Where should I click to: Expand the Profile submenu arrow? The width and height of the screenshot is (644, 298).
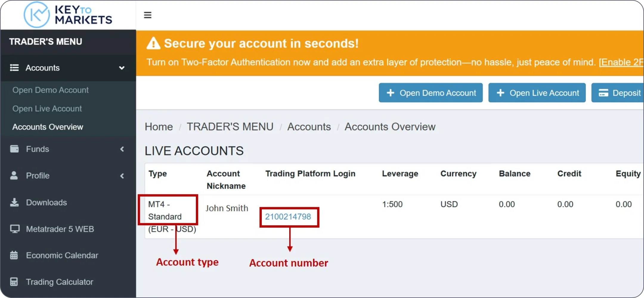[122, 176]
